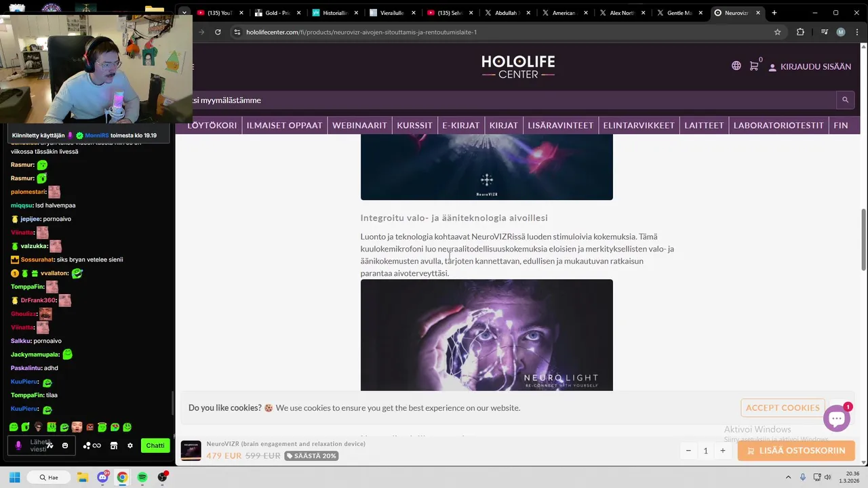Open chat shop icon
Screen dimensions: 868x488
[114, 445]
